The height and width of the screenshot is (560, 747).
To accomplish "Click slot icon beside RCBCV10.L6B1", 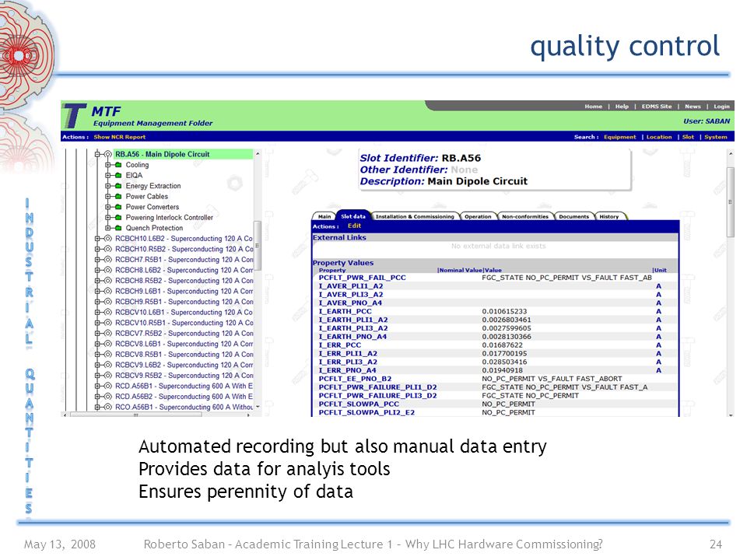I will pos(108,313).
